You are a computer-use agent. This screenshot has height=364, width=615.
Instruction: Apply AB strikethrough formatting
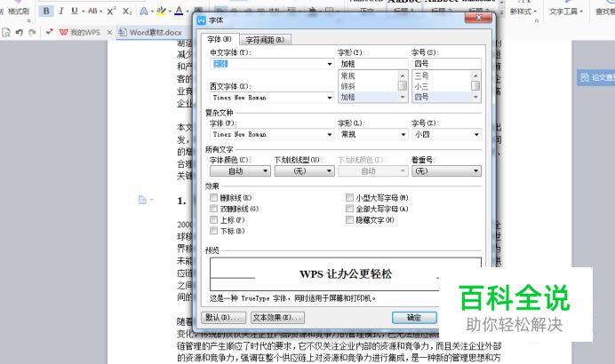tap(92, 11)
